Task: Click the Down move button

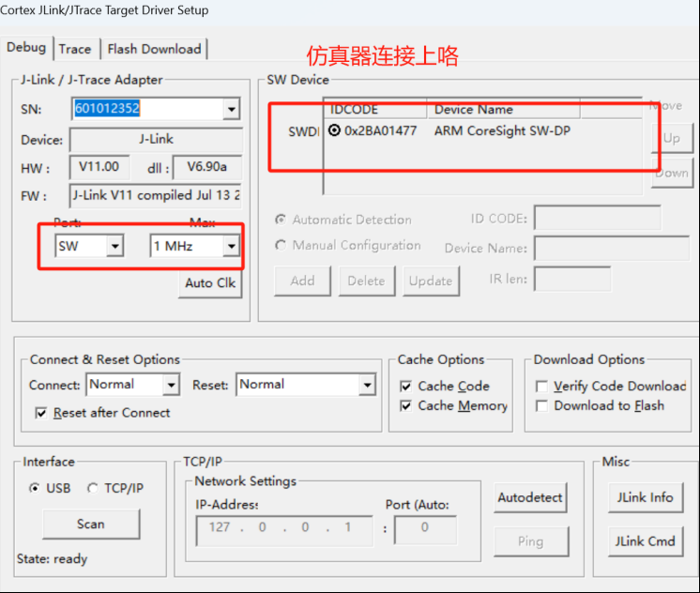Action: [x=672, y=173]
